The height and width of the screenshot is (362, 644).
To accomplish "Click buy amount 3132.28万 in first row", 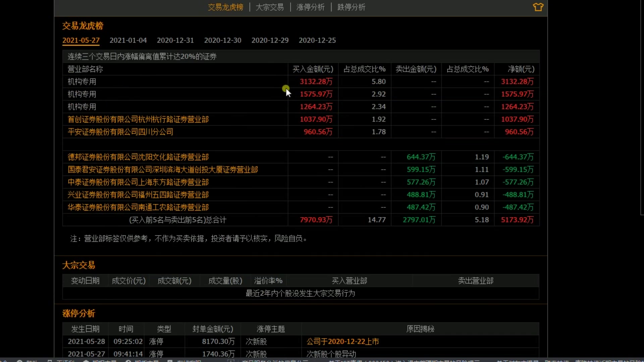I will (316, 81).
